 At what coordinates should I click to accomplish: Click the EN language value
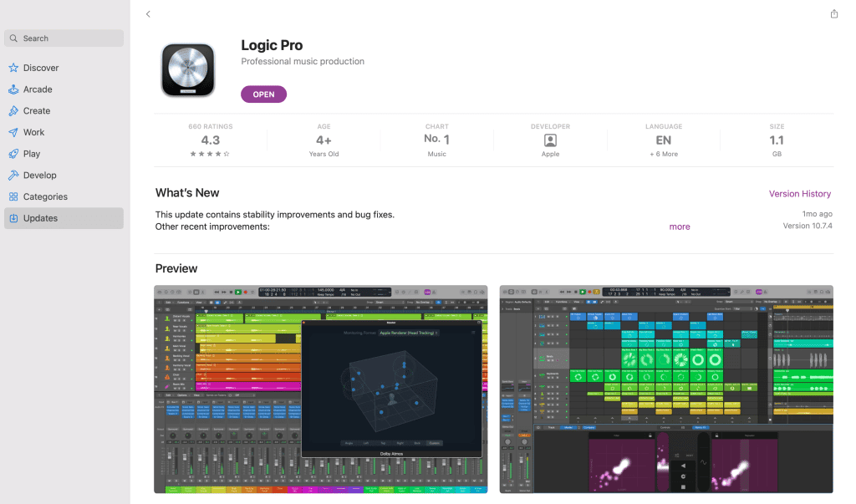pos(663,140)
